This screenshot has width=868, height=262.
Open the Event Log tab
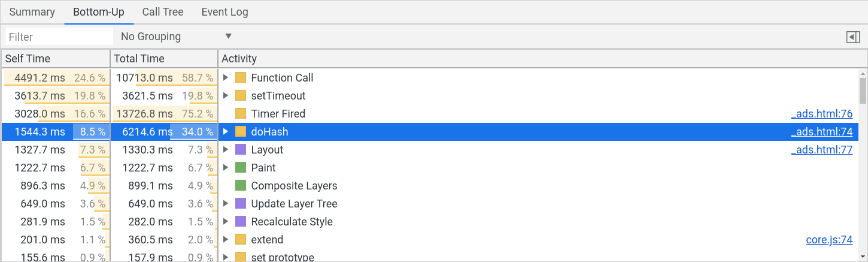click(224, 12)
